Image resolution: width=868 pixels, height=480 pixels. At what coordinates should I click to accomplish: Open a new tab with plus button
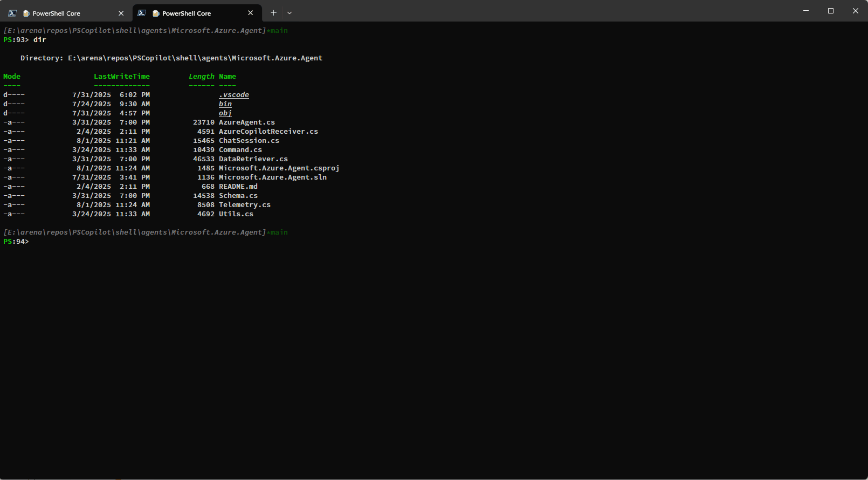273,13
